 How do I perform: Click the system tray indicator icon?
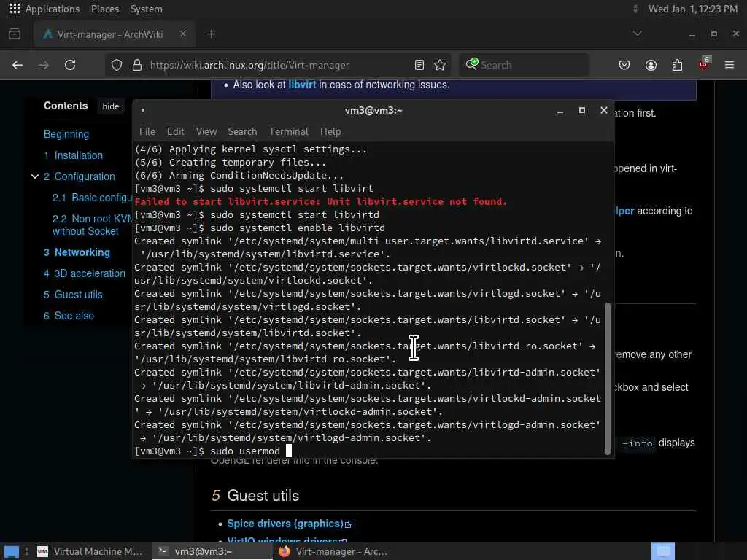coord(635,9)
